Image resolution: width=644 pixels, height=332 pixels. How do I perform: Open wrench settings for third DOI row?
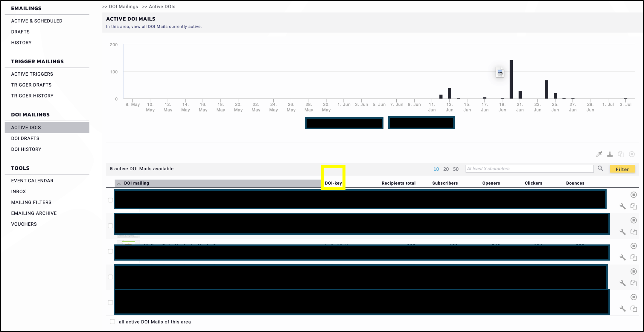622,257
